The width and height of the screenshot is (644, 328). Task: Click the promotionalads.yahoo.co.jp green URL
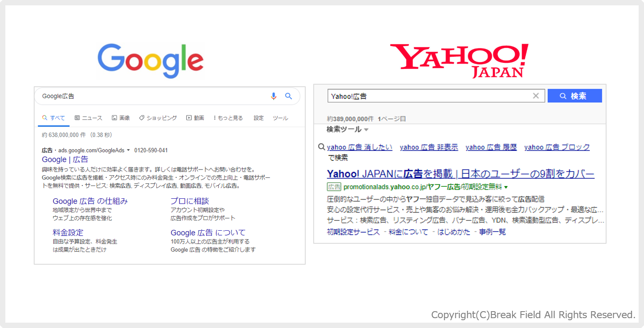pos(422,187)
